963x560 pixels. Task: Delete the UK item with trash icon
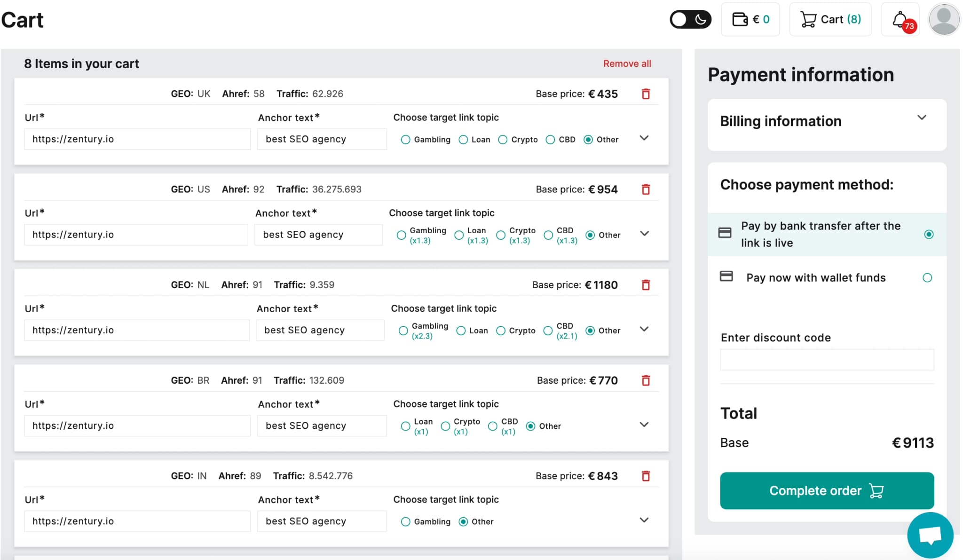pyautogui.click(x=646, y=94)
